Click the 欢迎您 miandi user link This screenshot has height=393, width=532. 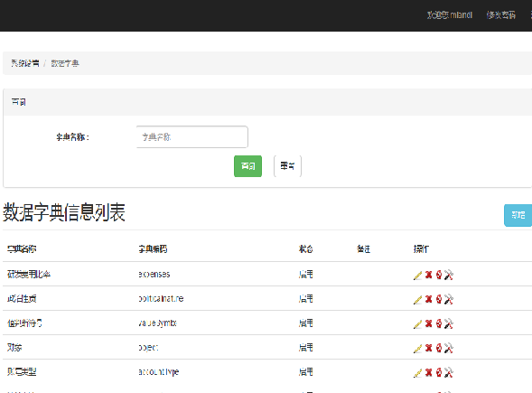[450, 15]
